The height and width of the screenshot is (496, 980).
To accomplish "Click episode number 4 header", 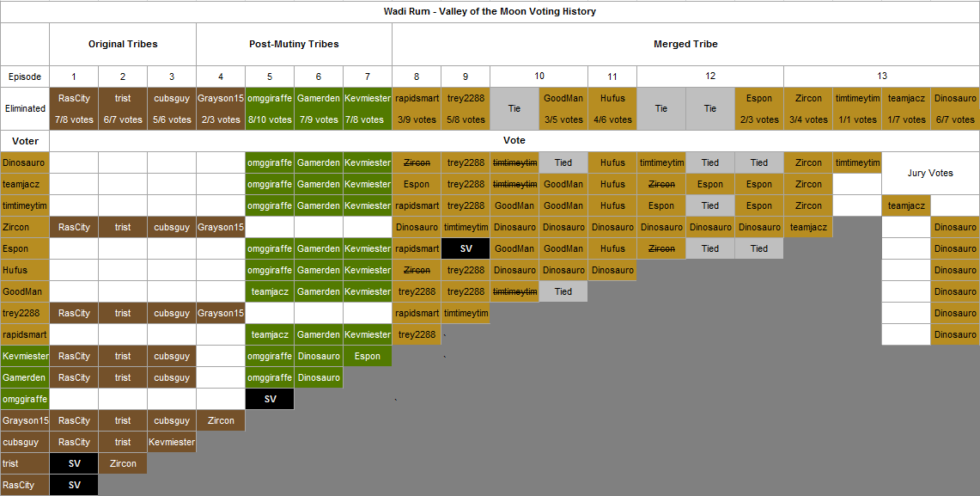I will click(221, 77).
